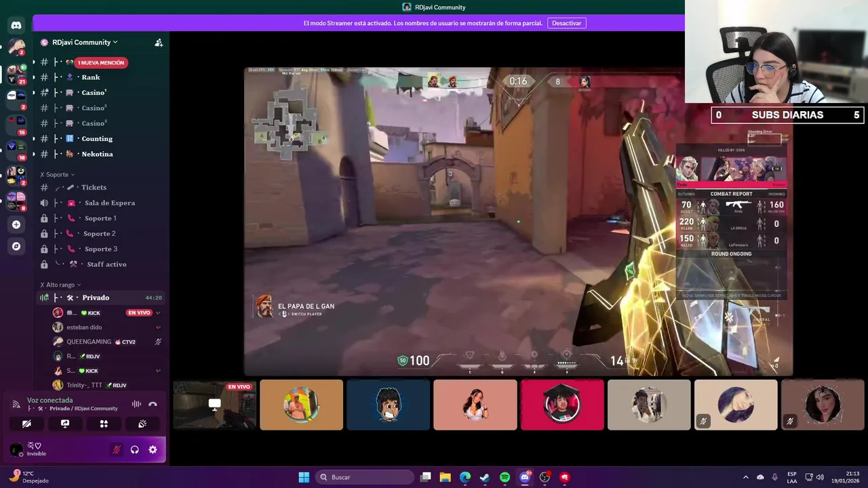The width and height of the screenshot is (868, 488).
Task: Open the Nekotina channel
Action: [100, 154]
